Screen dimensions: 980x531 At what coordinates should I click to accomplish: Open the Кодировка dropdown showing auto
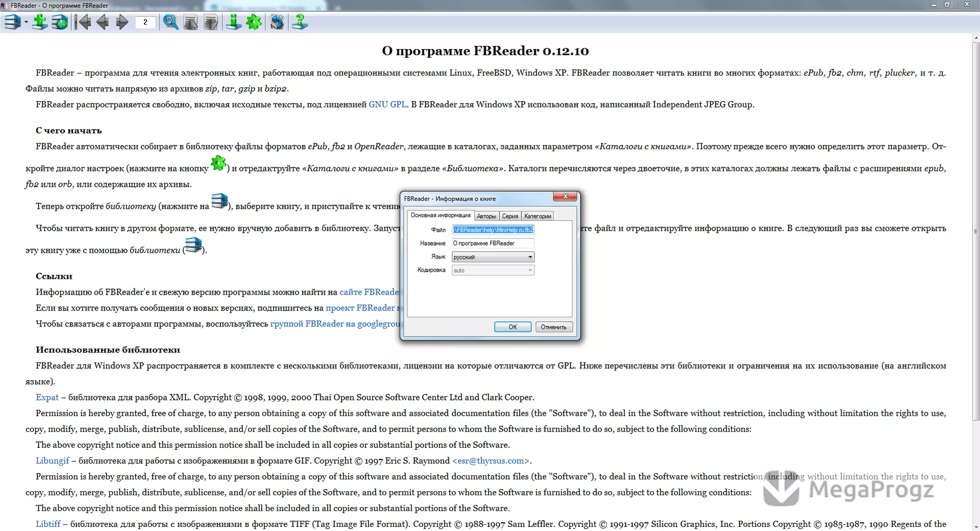493,270
